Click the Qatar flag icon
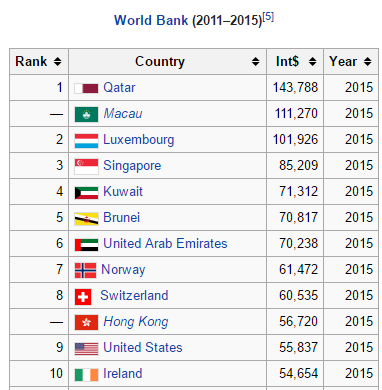 tap(86, 88)
